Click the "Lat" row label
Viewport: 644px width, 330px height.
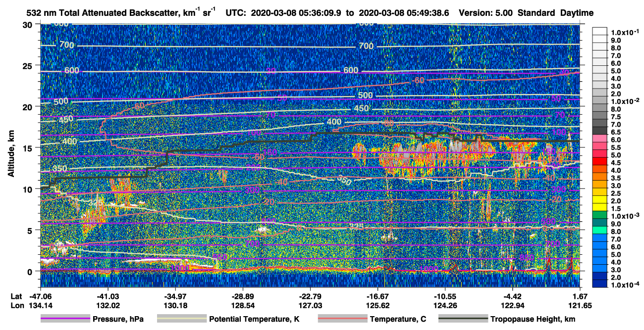point(16,296)
